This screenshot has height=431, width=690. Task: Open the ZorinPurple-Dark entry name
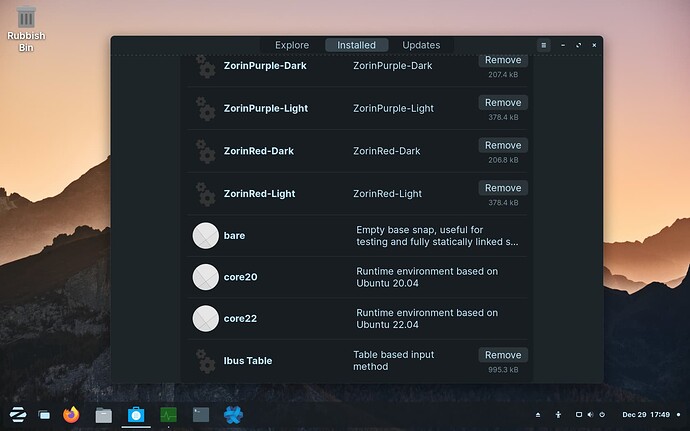(265, 66)
